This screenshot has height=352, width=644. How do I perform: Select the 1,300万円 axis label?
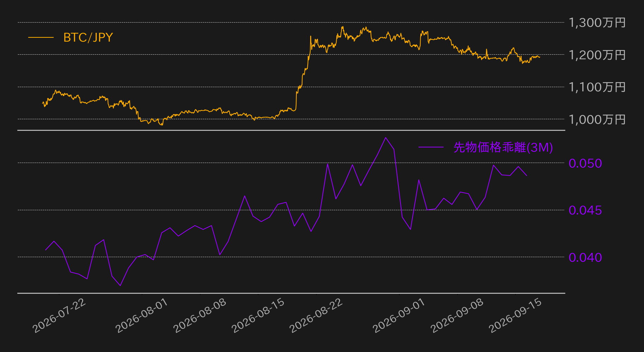[597, 23]
